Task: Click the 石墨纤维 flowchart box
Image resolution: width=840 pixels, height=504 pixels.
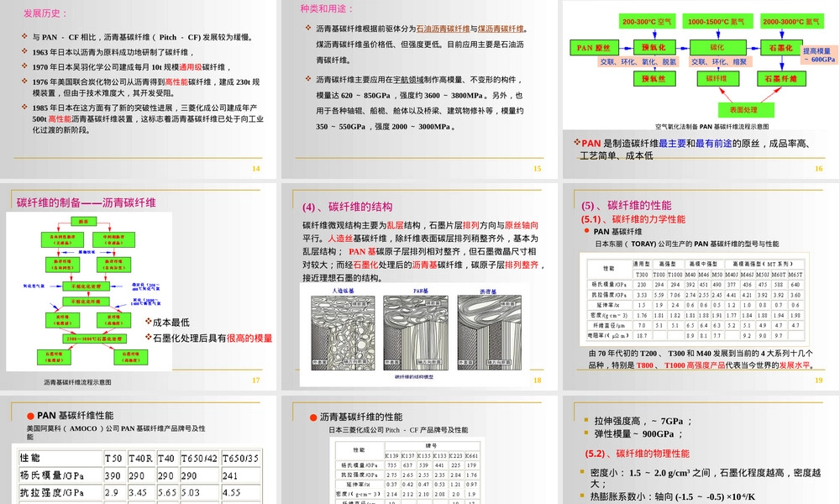Action: point(781,79)
